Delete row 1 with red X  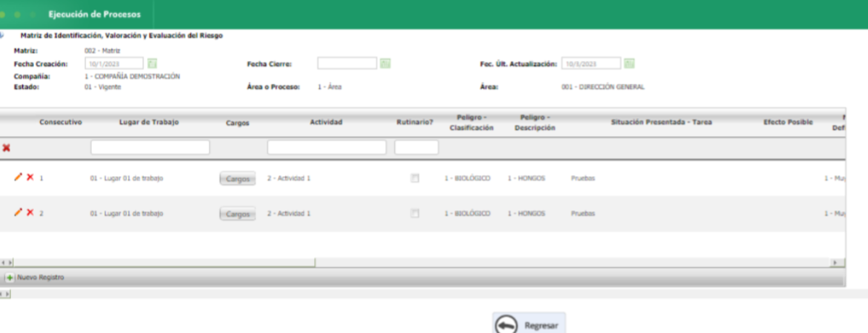pos(30,177)
